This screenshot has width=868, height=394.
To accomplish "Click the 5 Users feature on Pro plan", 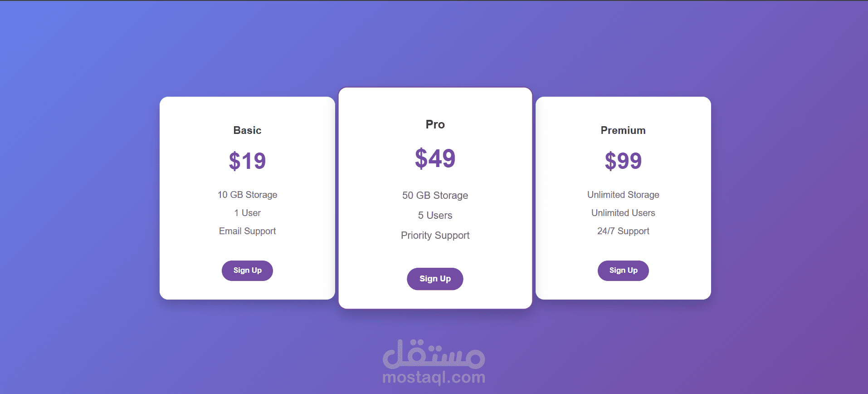I will pyautogui.click(x=435, y=215).
